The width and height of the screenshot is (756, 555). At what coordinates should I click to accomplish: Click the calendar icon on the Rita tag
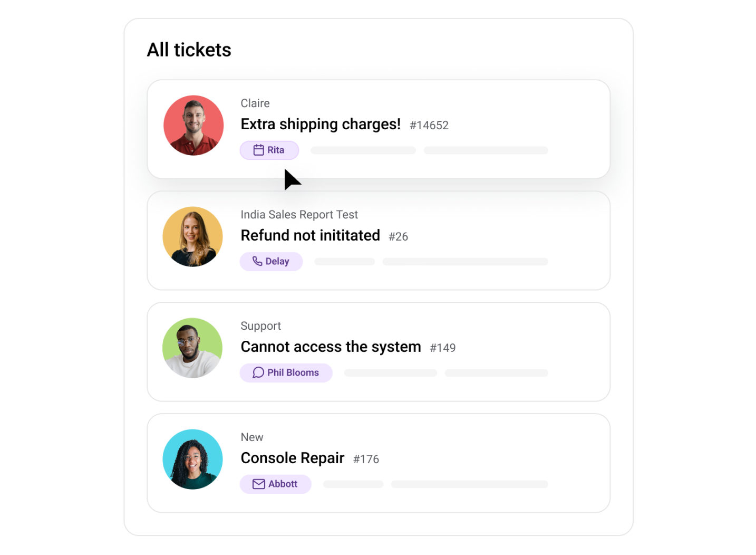click(258, 150)
